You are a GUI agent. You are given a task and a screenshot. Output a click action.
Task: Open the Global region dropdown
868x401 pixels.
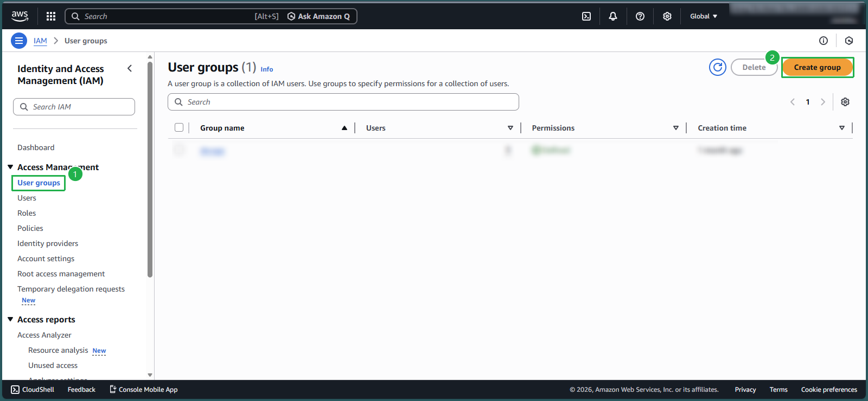tap(703, 16)
